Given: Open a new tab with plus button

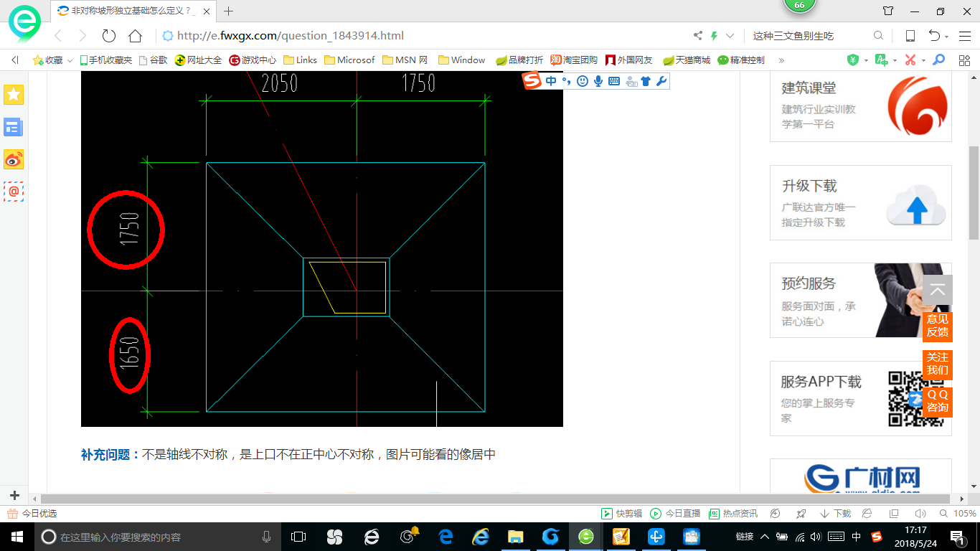Looking at the screenshot, I should (x=229, y=11).
